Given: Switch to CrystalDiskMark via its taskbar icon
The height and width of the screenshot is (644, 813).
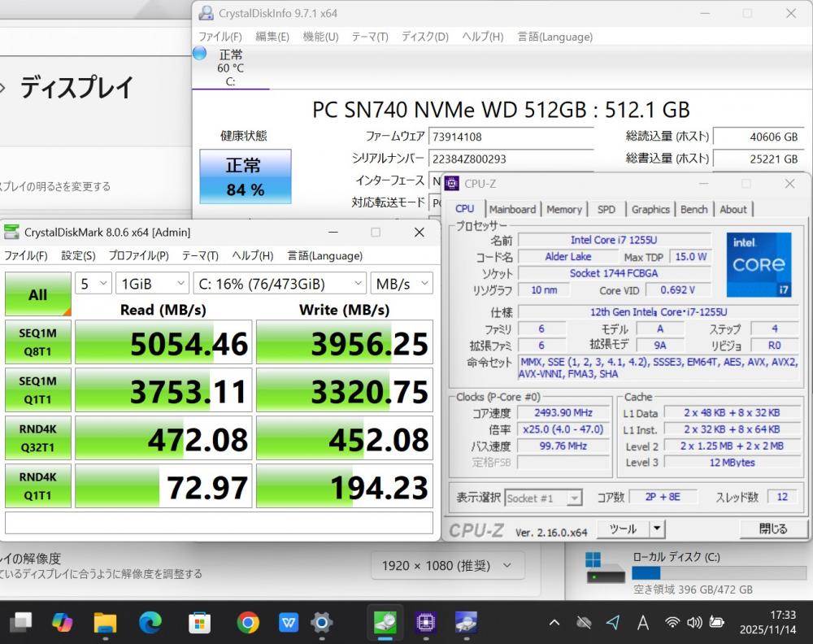Looking at the screenshot, I should click(385, 622).
